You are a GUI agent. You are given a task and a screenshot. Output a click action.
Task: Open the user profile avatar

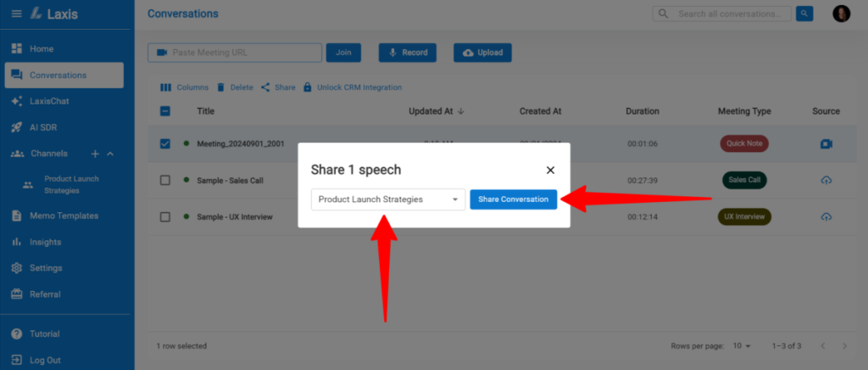[x=841, y=14]
